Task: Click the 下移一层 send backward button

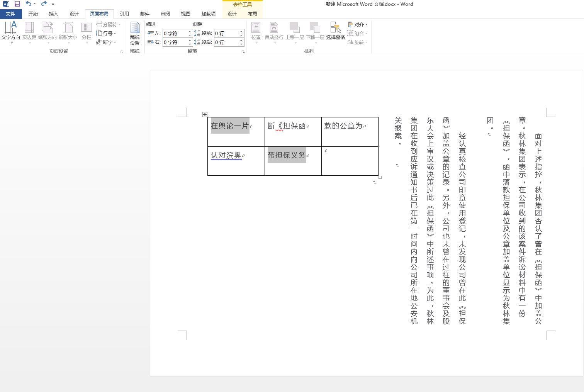Action: (315, 32)
